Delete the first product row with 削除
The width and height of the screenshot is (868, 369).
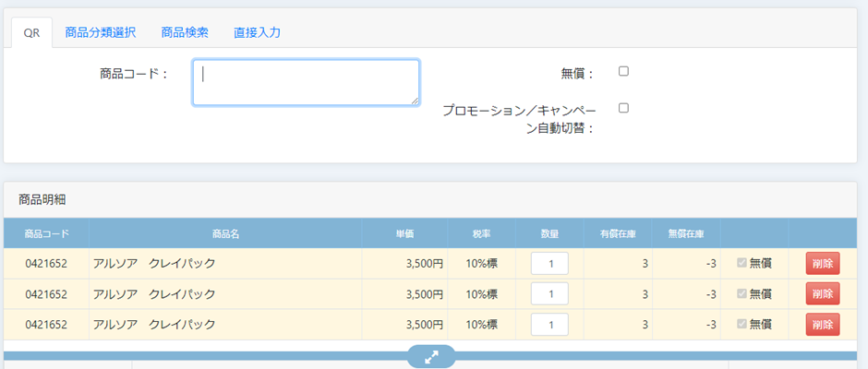tap(822, 264)
